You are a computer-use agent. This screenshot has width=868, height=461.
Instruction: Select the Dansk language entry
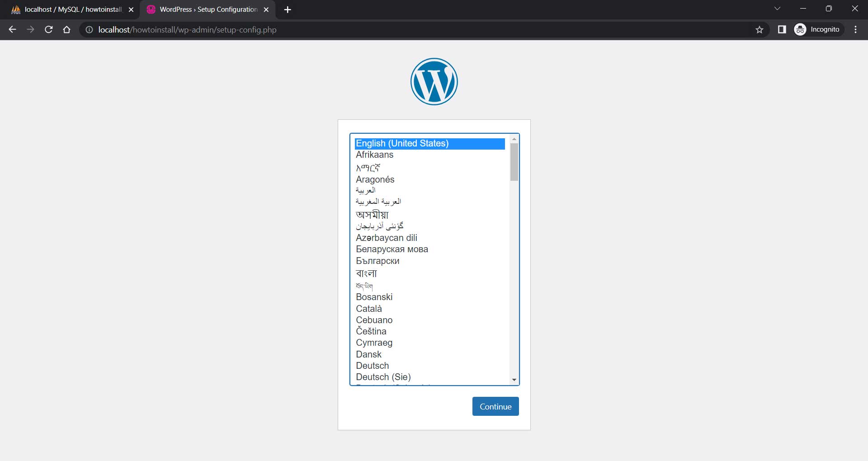tap(369, 354)
